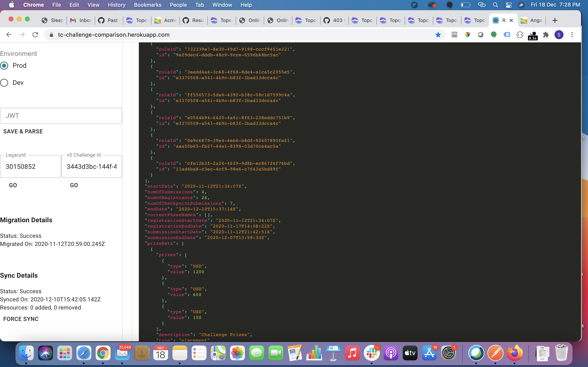
Task: Open the History menu
Action: point(116,5)
